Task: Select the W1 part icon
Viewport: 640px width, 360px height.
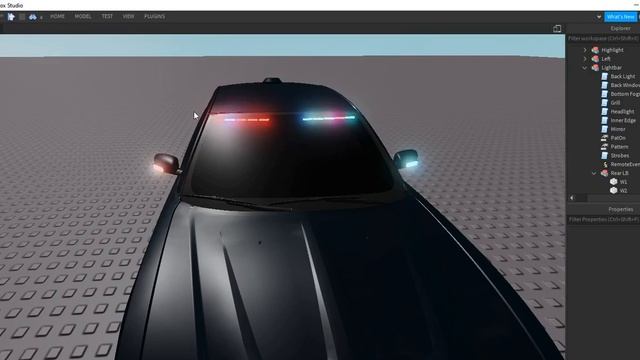Action: pyautogui.click(x=613, y=182)
